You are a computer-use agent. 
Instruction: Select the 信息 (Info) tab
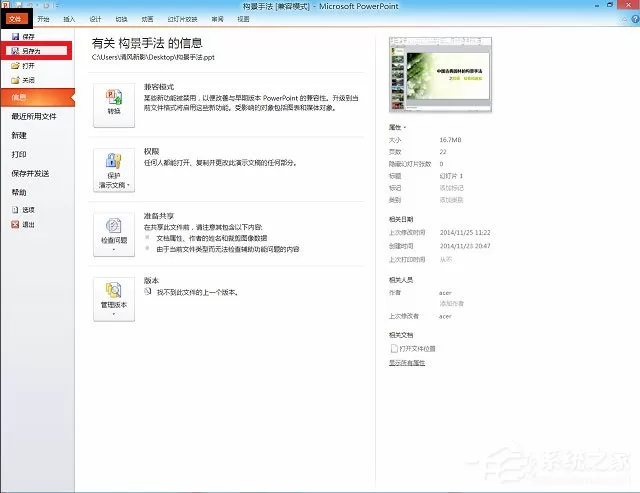tap(38, 98)
